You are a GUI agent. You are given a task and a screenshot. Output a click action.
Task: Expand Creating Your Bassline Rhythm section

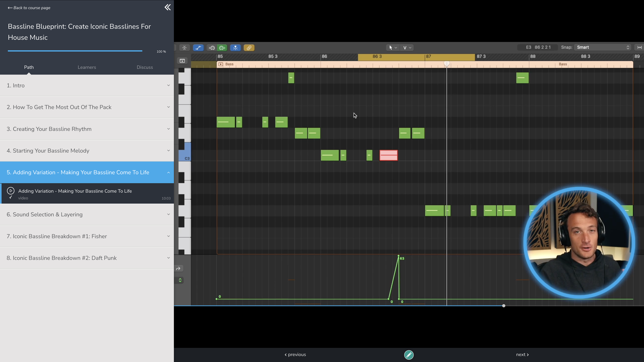click(x=87, y=129)
